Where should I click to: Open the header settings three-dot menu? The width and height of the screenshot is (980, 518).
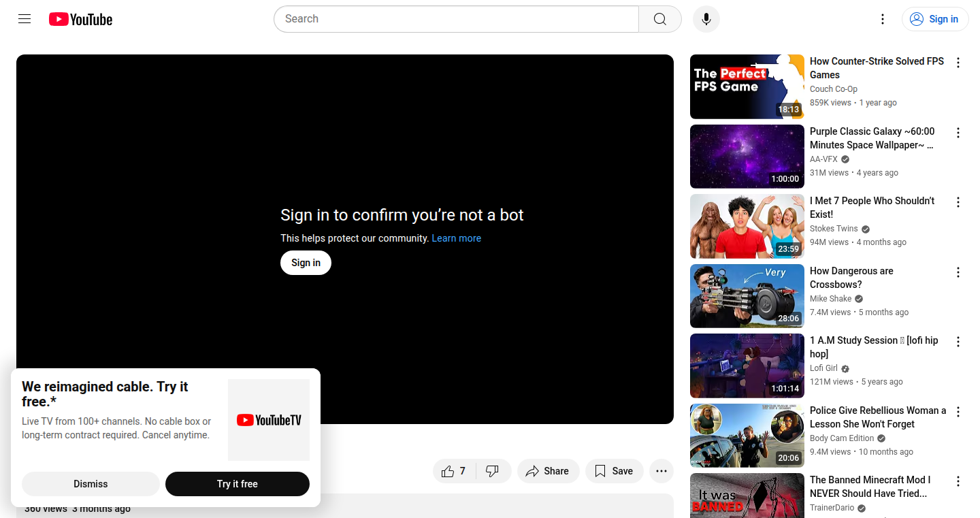[883, 19]
